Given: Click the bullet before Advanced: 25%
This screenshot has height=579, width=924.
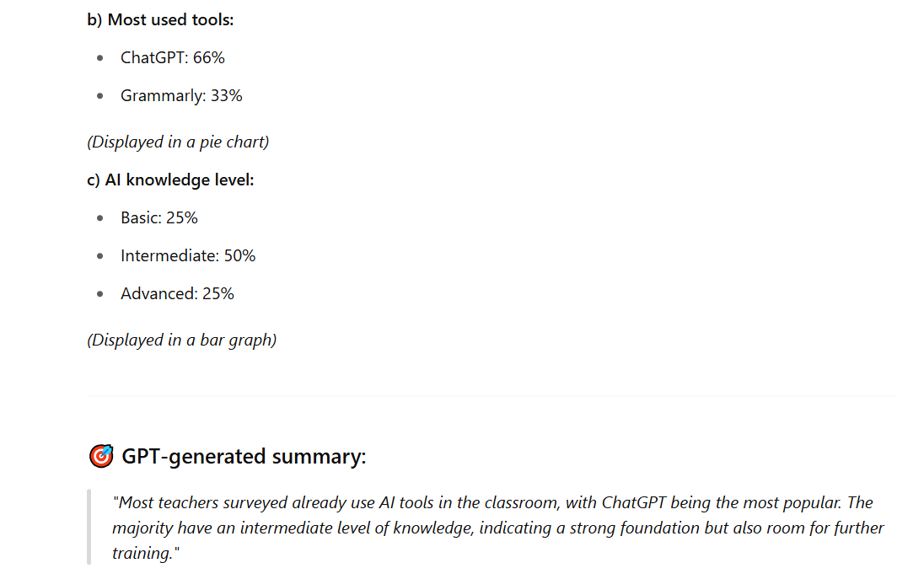Looking at the screenshot, I should pyautogui.click(x=100, y=293).
